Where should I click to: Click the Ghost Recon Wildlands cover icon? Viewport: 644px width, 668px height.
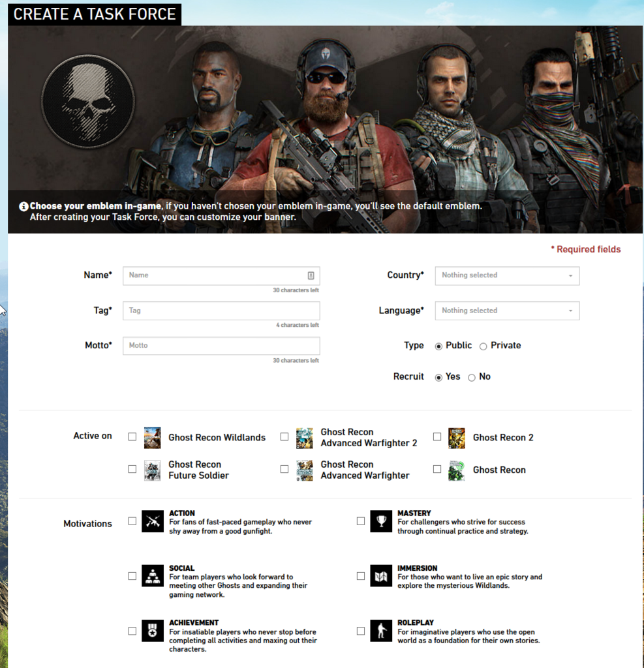click(152, 438)
